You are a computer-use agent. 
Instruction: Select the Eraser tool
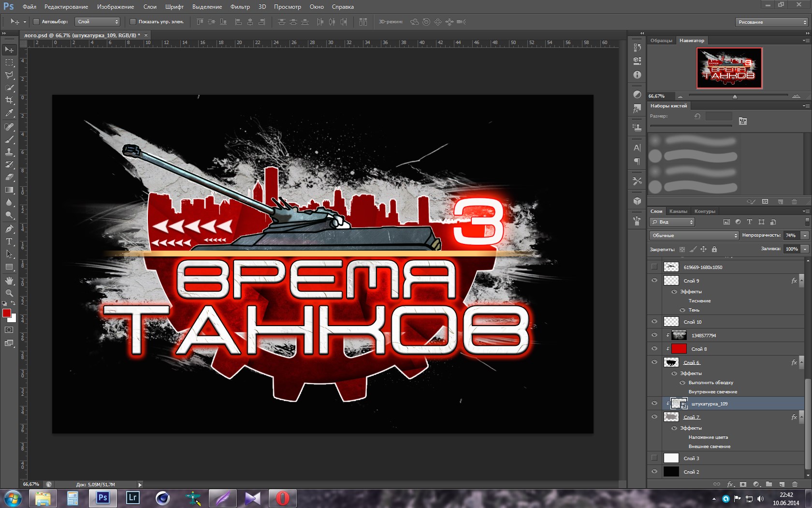click(x=9, y=177)
